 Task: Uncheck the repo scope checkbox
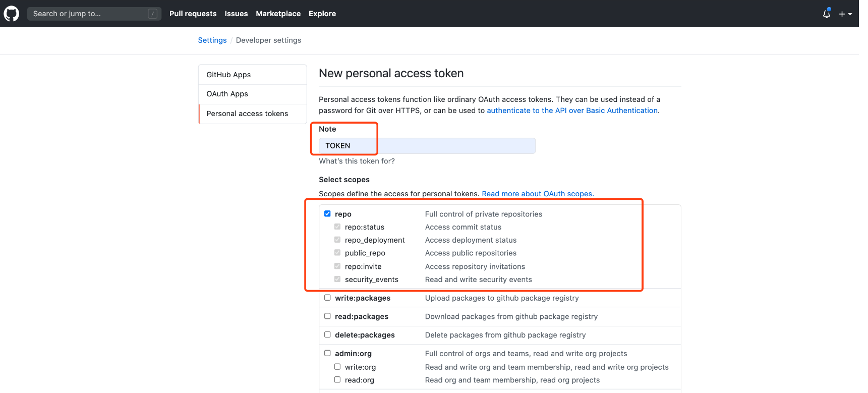(x=327, y=214)
